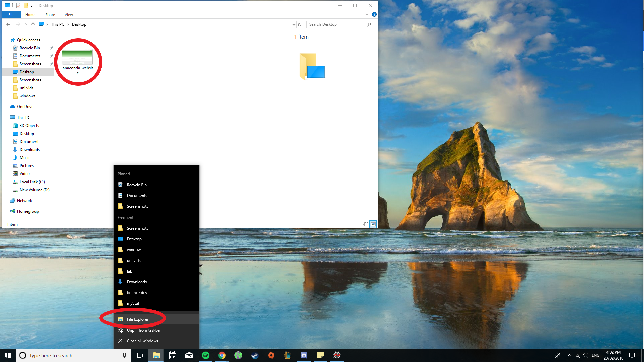Open Calendar app on taskbar

[x=173, y=355]
